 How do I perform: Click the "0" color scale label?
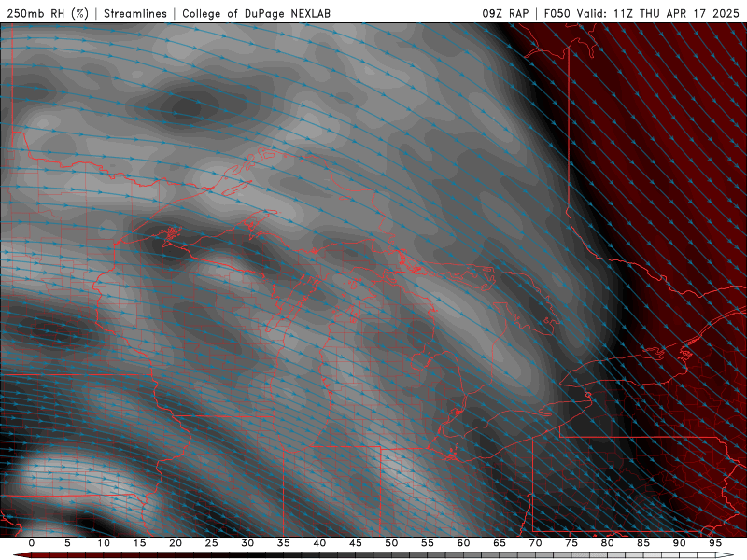(32, 543)
